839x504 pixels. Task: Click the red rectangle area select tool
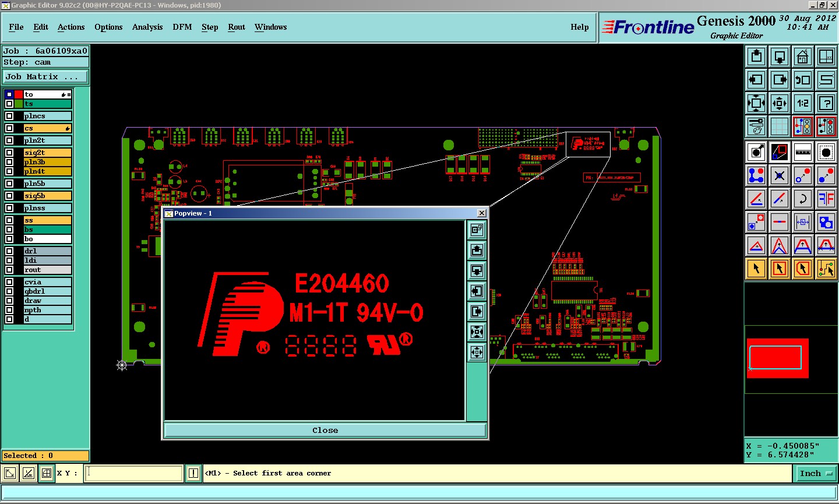pos(780,269)
